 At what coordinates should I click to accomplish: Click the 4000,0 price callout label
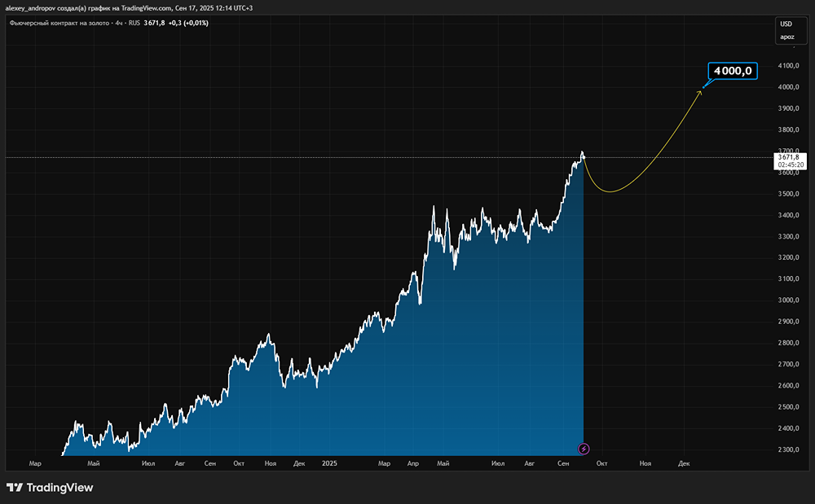(733, 71)
